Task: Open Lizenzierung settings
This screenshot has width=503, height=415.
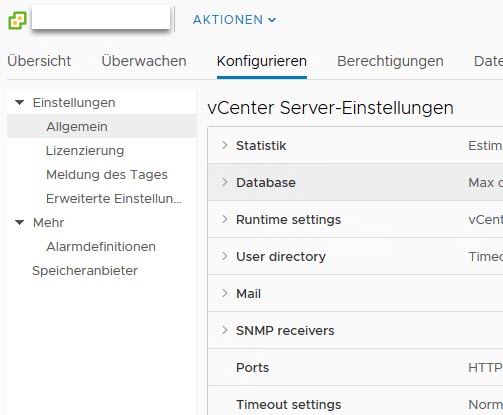Action: click(85, 151)
